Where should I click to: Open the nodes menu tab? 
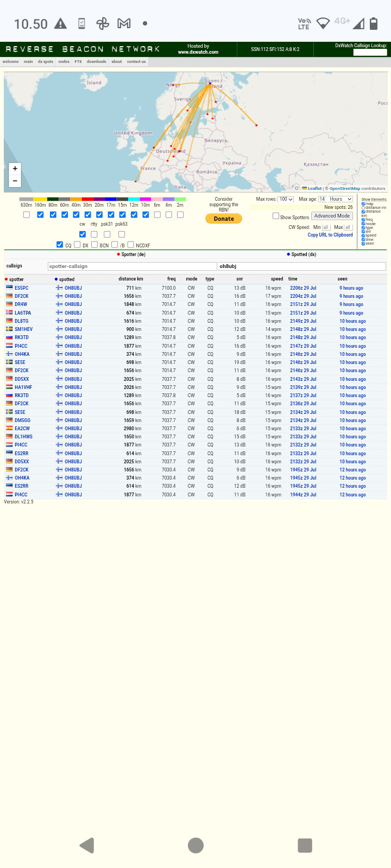(64, 62)
